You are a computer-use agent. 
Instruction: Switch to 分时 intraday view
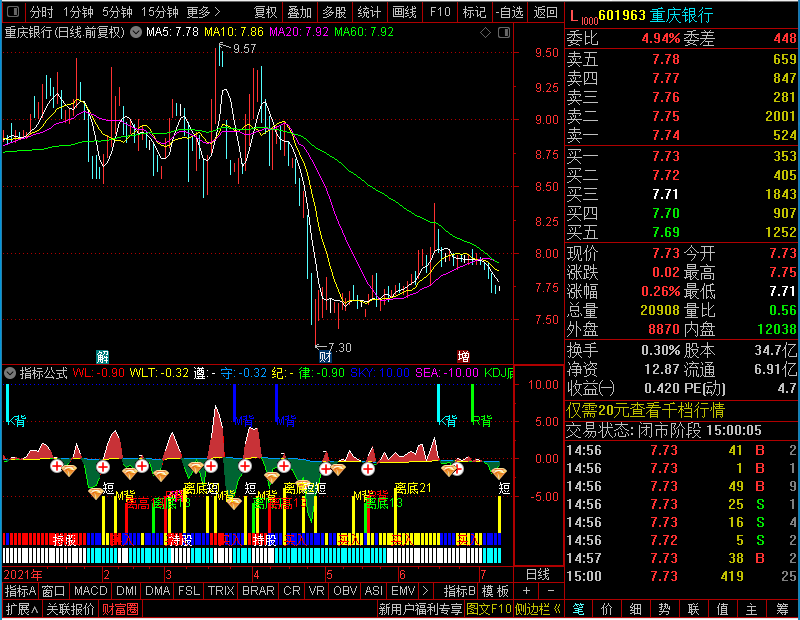click(x=41, y=12)
